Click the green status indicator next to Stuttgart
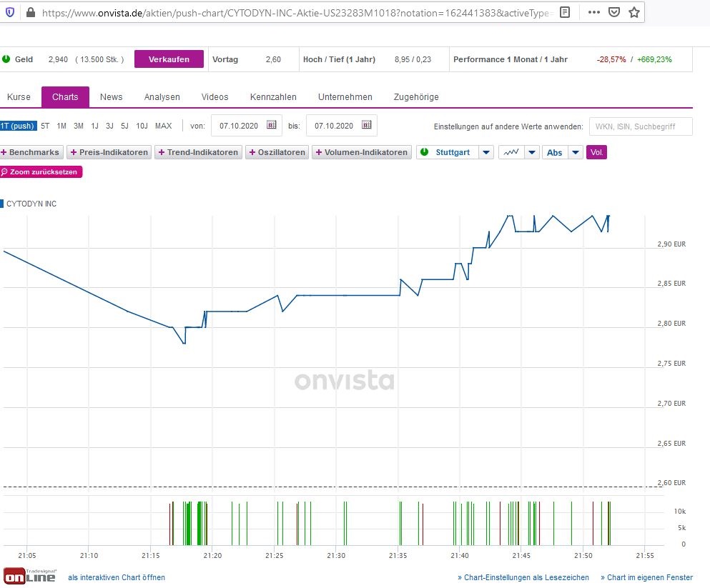 424,152
